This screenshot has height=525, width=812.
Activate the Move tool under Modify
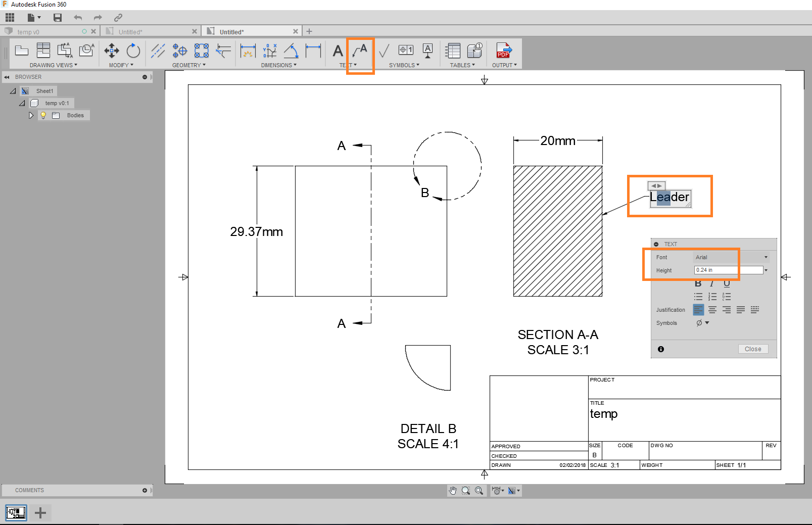(x=112, y=51)
